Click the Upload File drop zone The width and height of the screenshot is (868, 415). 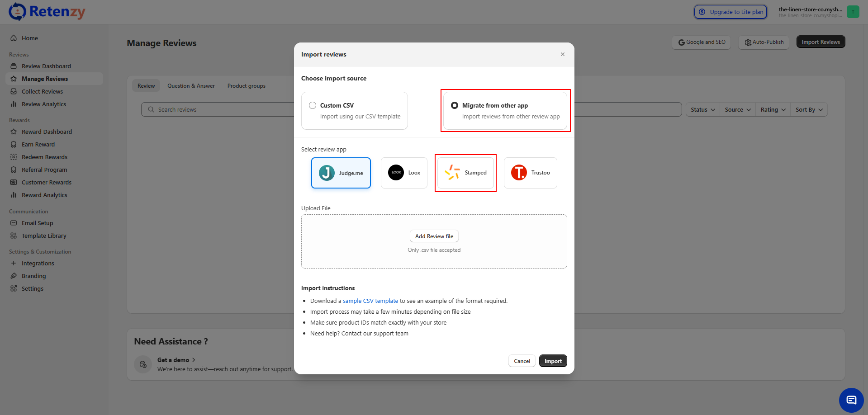pyautogui.click(x=434, y=241)
